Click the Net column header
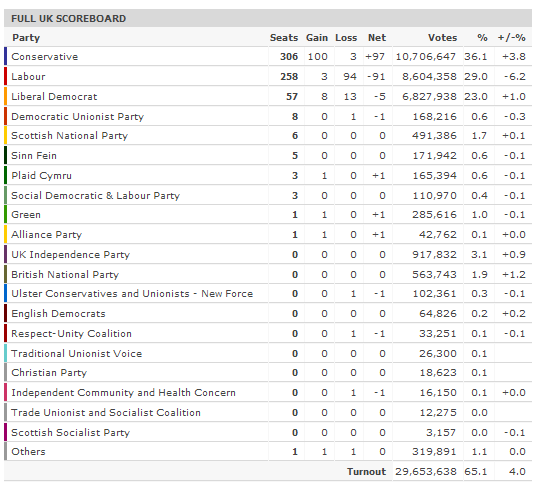Image resolution: width=536 pixels, height=485 pixels. point(377,38)
